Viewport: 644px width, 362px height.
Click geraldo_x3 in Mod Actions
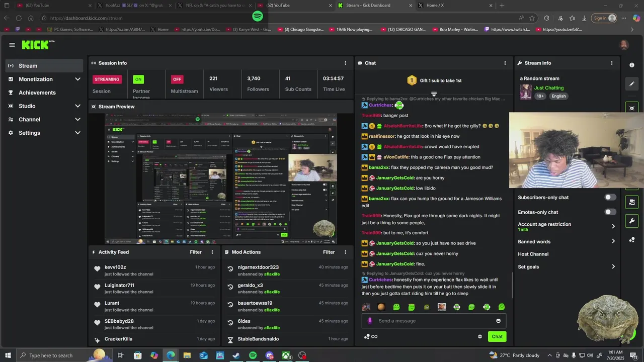click(x=250, y=285)
